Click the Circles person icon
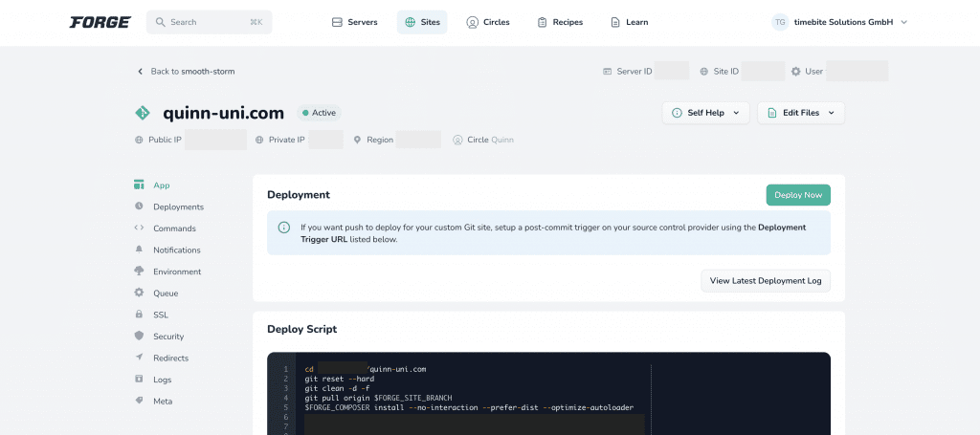The width and height of the screenshot is (980, 435). coord(472,23)
